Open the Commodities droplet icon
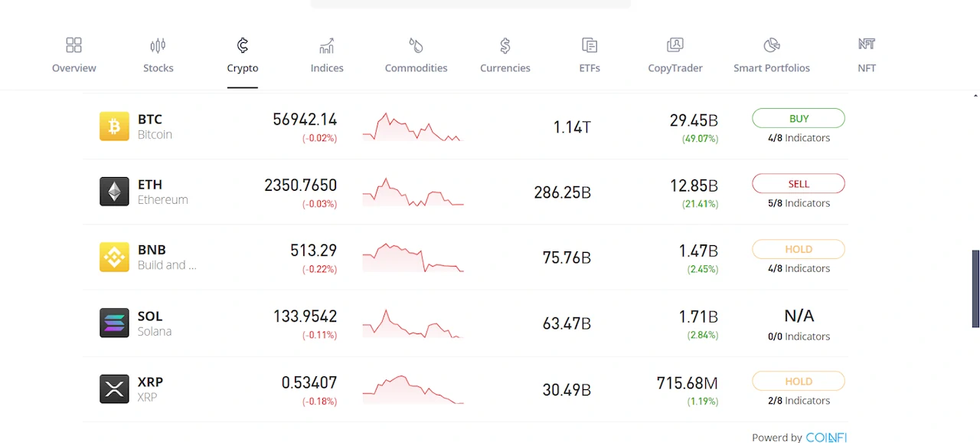 coord(416,45)
